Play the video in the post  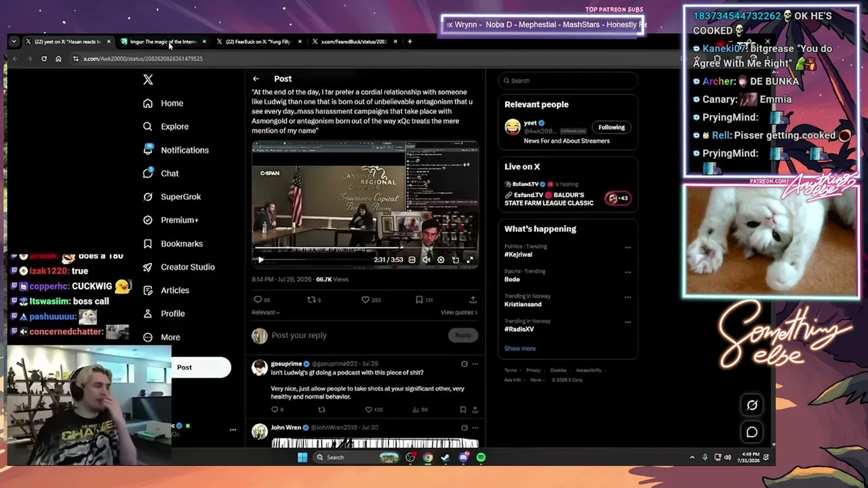tap(260, 260)
